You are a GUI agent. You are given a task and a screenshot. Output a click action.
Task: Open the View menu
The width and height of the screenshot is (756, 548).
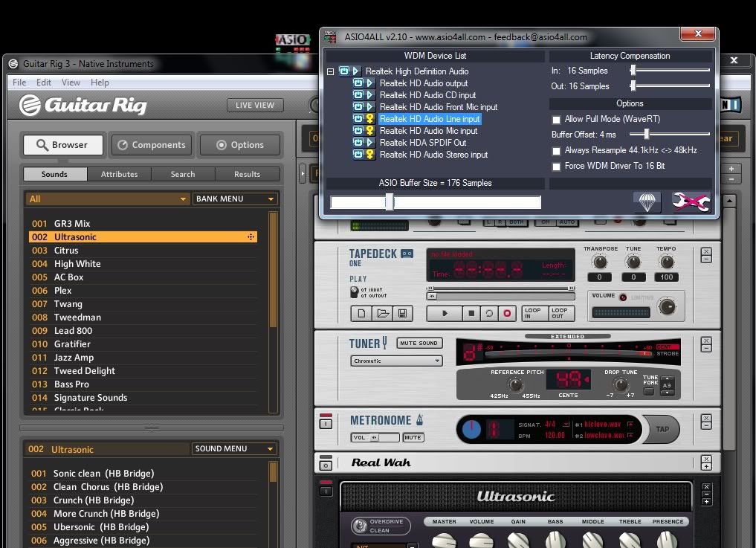coord(71,82)
